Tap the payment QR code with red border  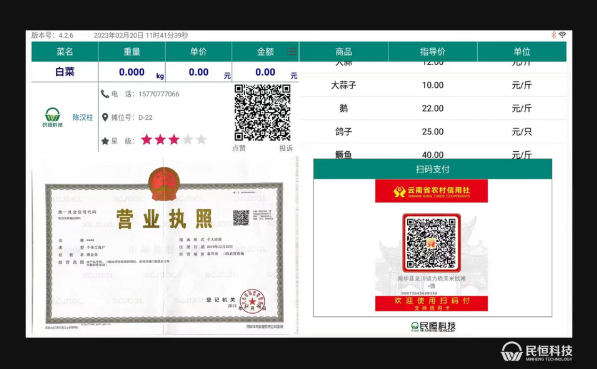pyautogui.click(x=431, y=243)
